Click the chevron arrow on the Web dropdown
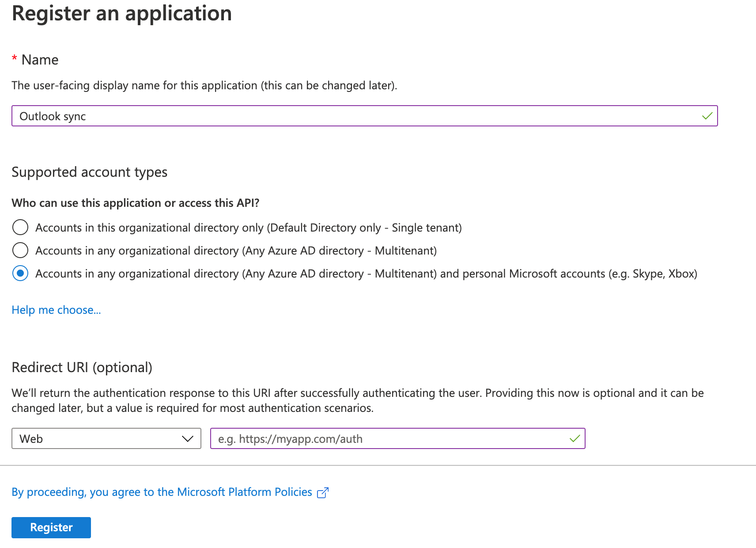This screenshot has width=756, height=548. tap(188, 439)
